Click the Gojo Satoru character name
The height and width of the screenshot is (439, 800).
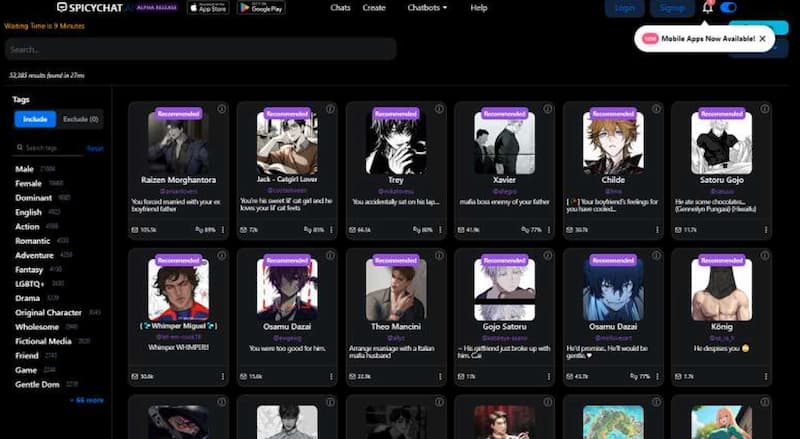(x=504, y=326)
